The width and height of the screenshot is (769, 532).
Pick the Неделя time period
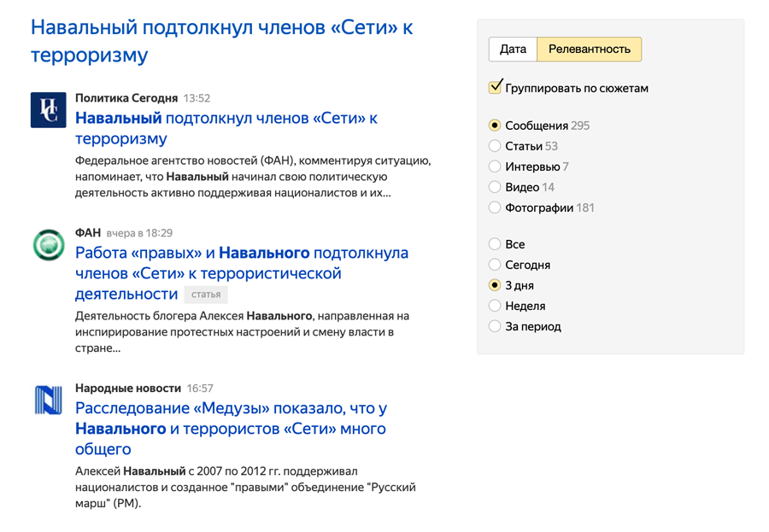pyautogui.click(x=495, y=306)
